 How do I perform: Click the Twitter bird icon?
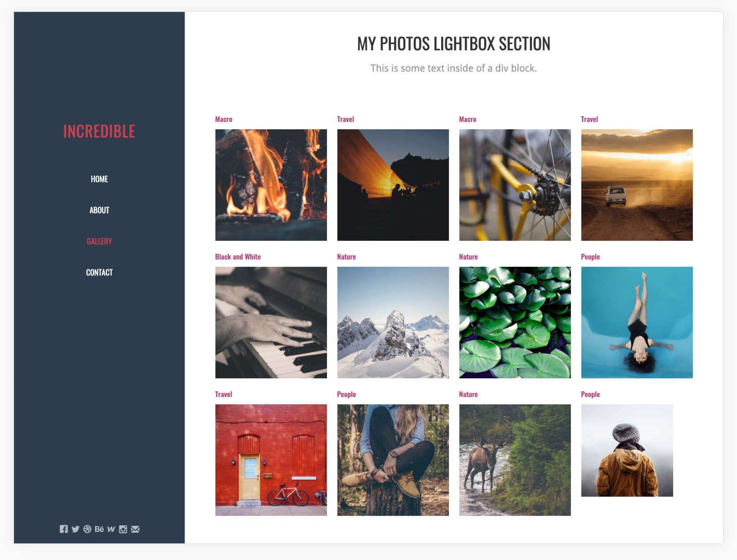click(x=75, y=529)
